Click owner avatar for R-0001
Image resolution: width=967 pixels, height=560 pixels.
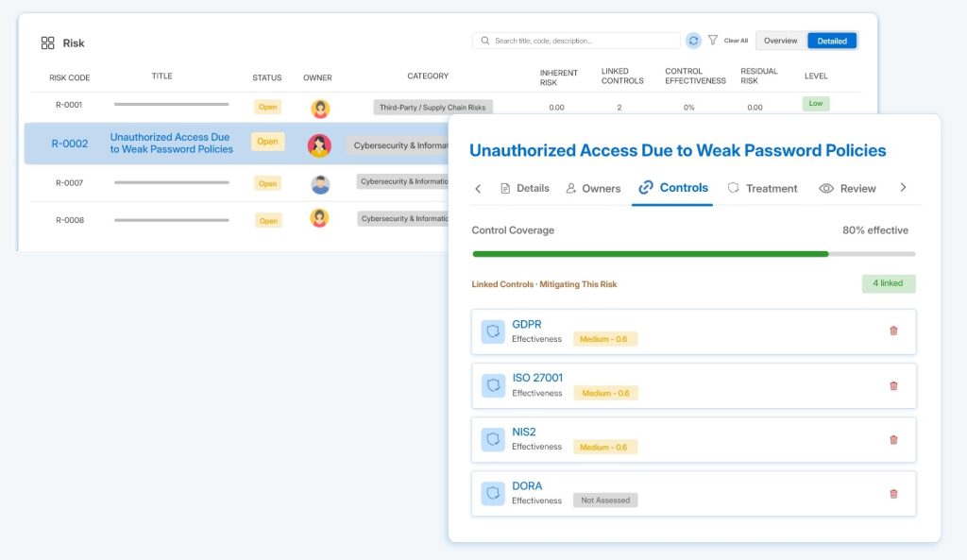[320, 109]
